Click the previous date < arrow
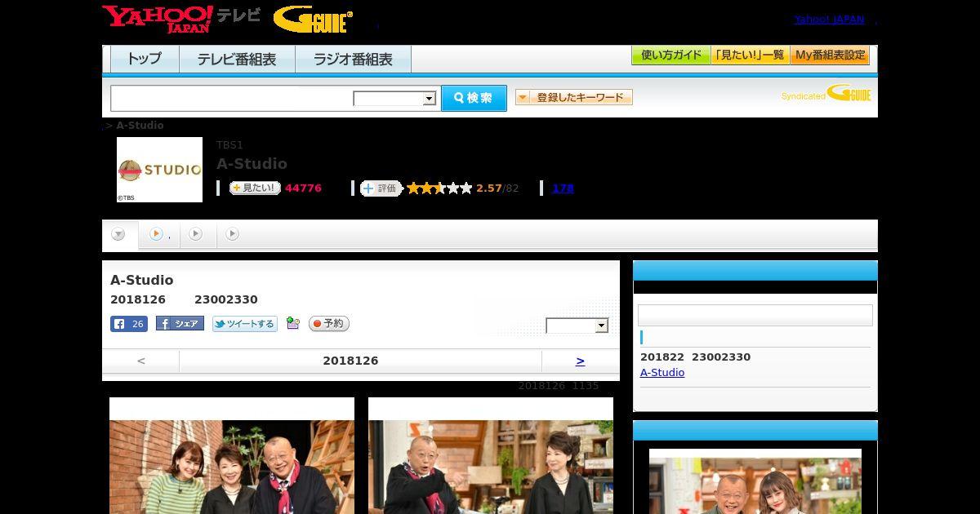 141,361
